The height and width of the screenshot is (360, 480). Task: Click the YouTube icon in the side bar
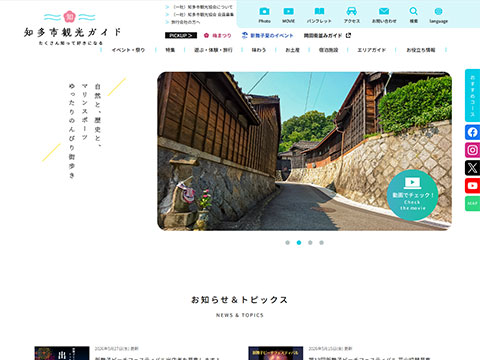click(472, 186)
